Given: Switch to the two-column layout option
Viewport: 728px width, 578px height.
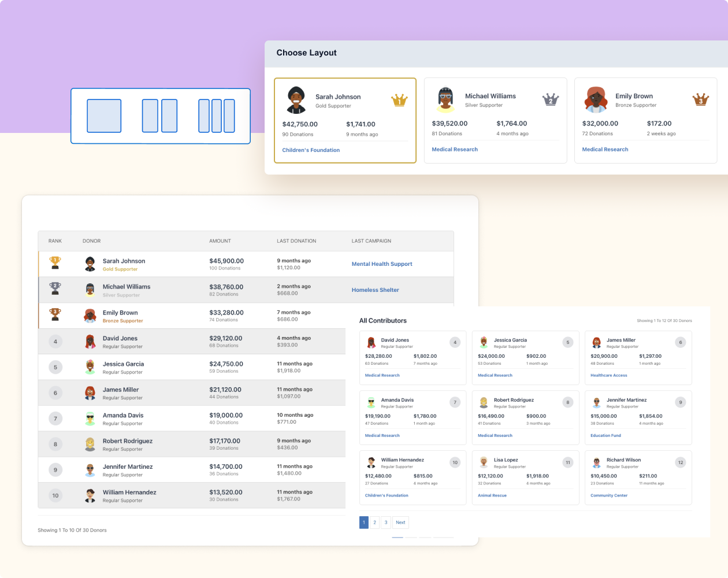Looking at the screenshot, I should coord(160,116).
